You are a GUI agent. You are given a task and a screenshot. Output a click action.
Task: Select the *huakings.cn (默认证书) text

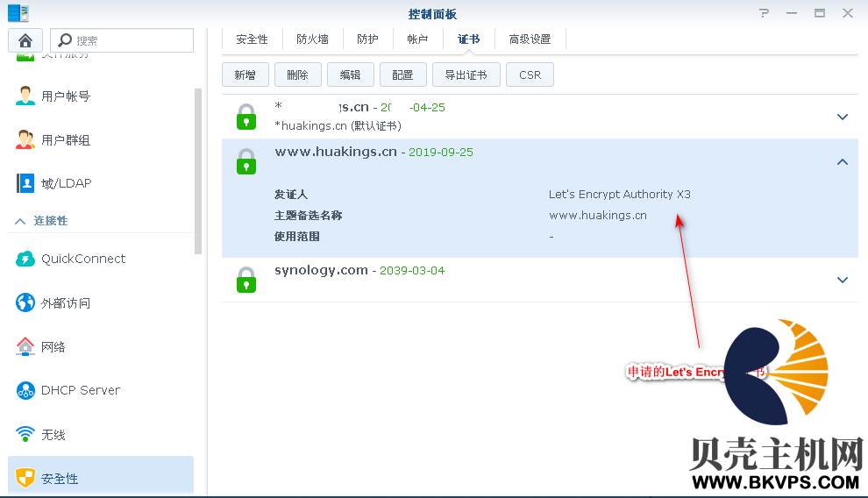338,126
